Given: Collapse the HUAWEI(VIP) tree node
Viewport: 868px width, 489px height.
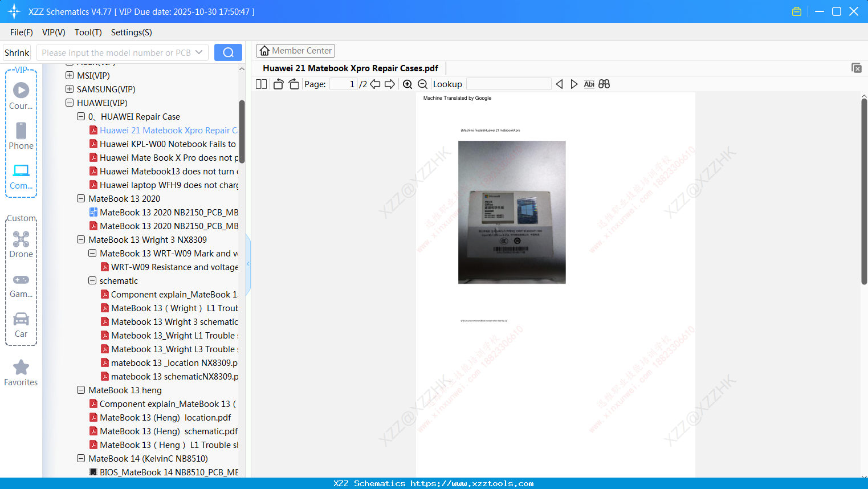Looking at the screenshot, I should (70, 103).
